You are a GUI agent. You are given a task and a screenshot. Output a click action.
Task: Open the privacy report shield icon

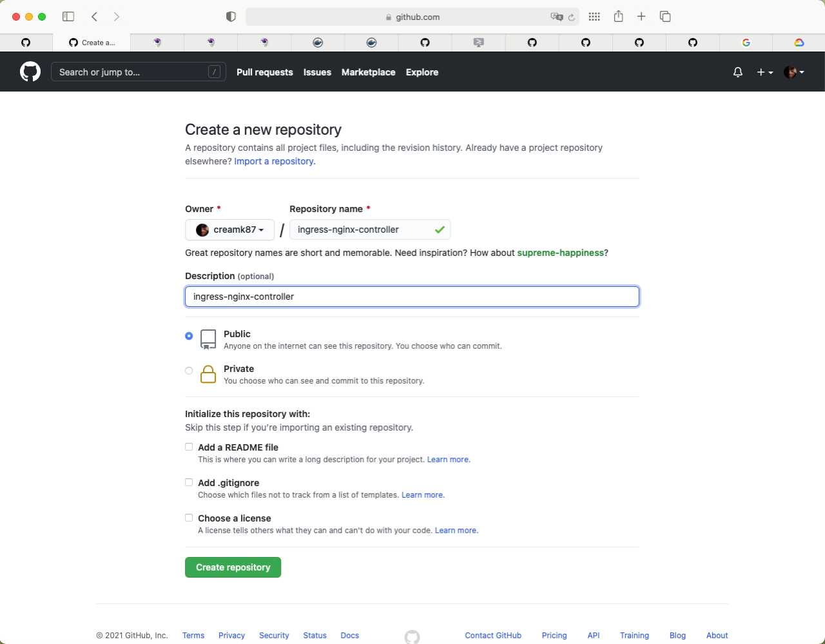pos(231,17)
